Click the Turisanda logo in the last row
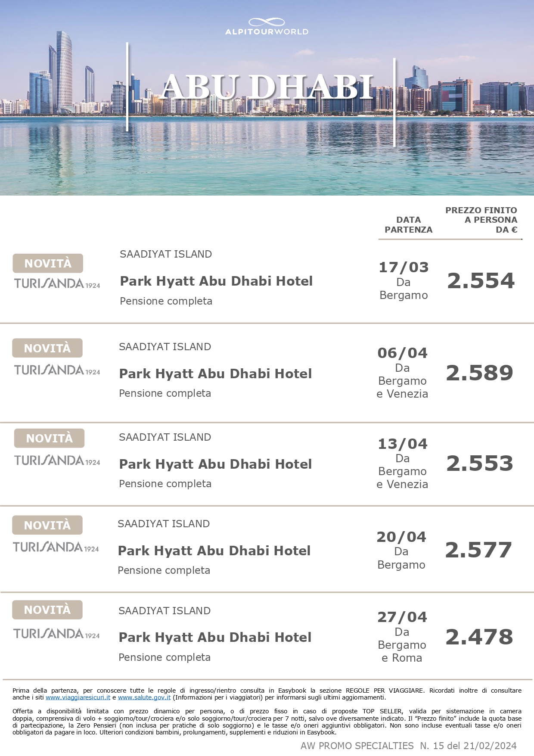This screenshot has width=534, height=756. pyautogui.click(x=56, y=634)
